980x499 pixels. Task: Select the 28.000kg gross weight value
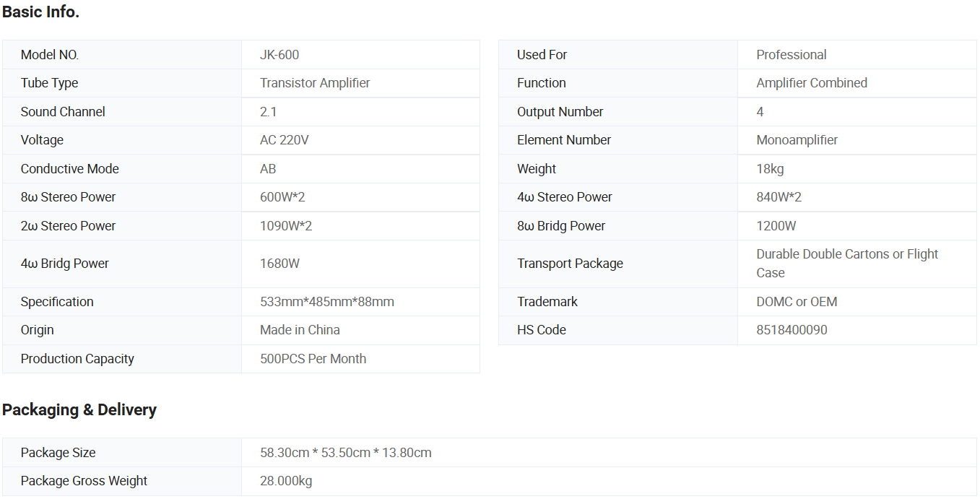point(286,481)
